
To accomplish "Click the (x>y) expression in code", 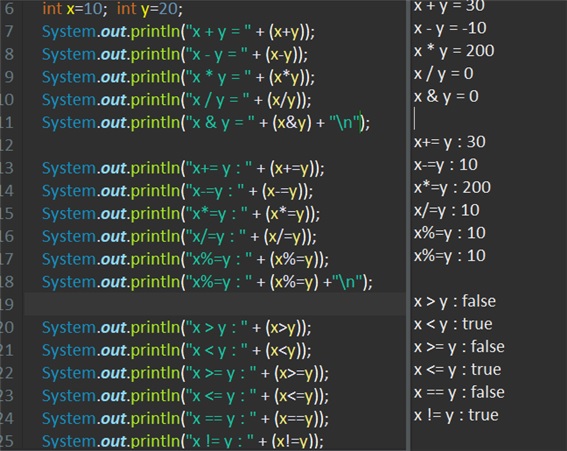I will pos(285,328).
